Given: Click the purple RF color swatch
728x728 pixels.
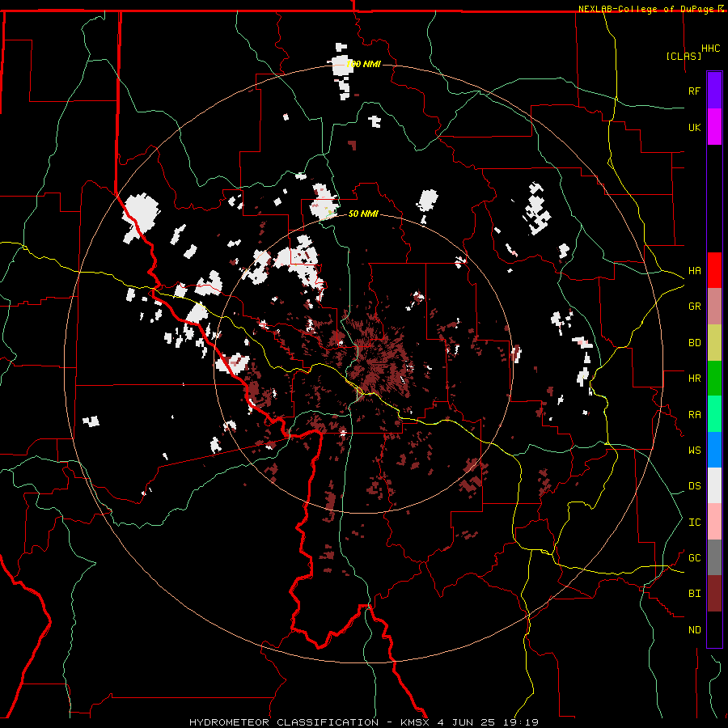Looking at the screenshot, I should 714,91.
